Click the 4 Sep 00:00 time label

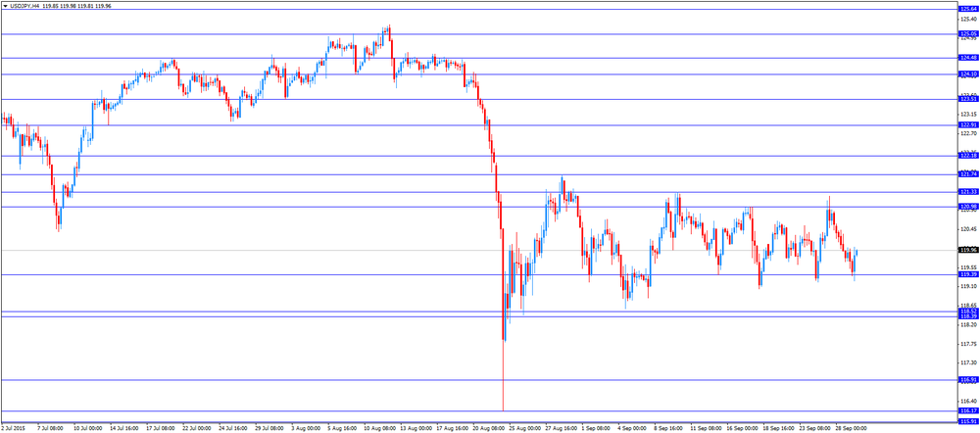click(632, 429)
